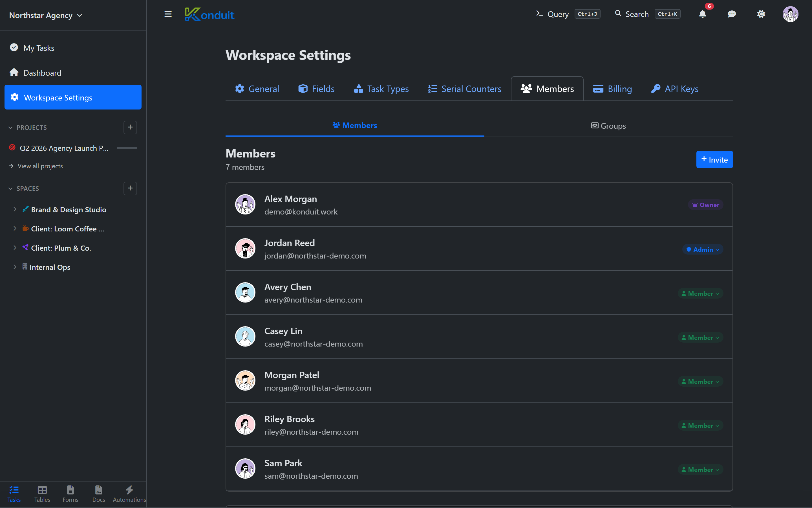This screenshot has width=812, height=508.
Task: Click the name Casey Lin
Action: point(283,331)
